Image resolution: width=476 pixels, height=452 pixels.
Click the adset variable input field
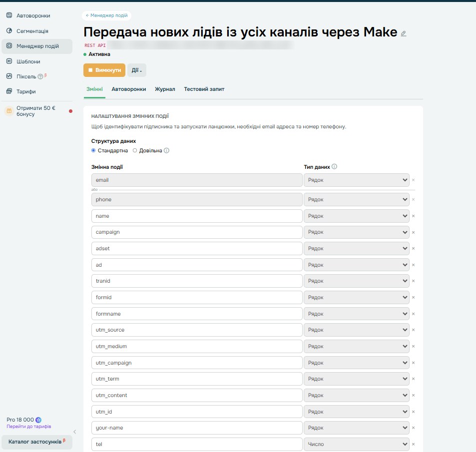[x=197, y=248]
